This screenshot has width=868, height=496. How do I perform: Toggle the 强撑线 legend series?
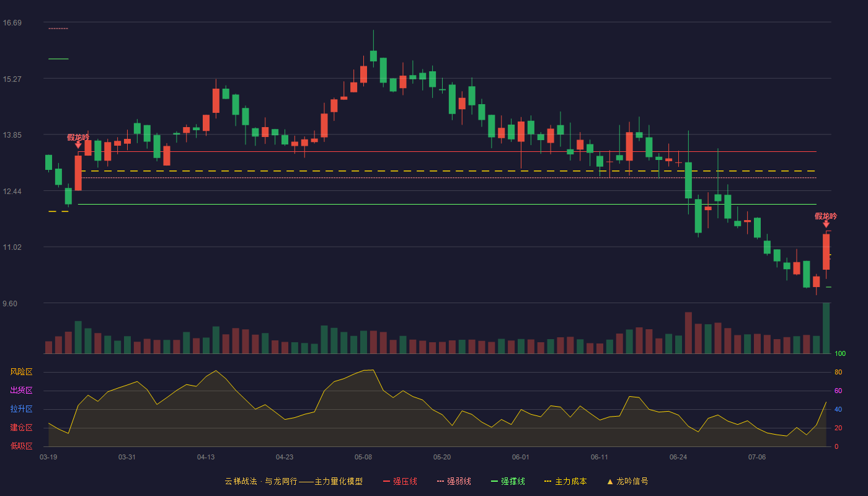pyautogui.click(x=508, y=481)
